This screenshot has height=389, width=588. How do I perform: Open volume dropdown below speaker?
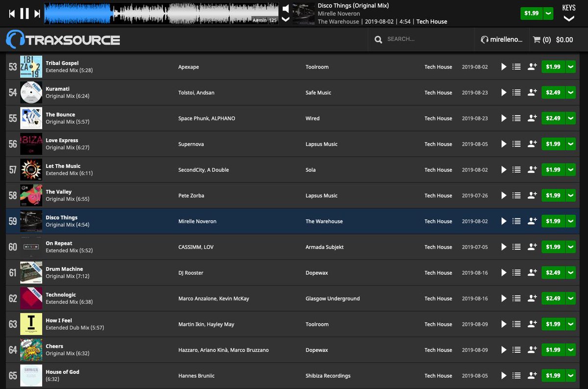[x=286, y=20]
